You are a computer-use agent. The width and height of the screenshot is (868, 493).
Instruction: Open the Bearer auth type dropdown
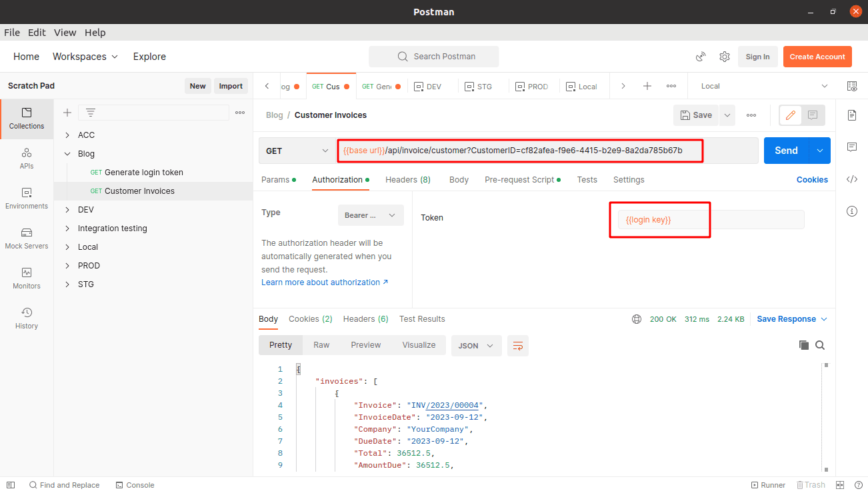click(371, 215)
